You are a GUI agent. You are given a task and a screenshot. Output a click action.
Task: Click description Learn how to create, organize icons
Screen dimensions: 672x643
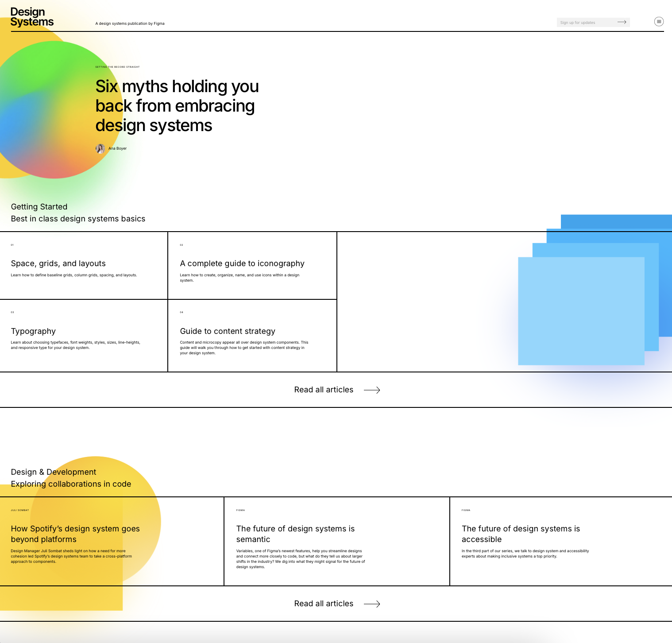(x=239, y=278)
